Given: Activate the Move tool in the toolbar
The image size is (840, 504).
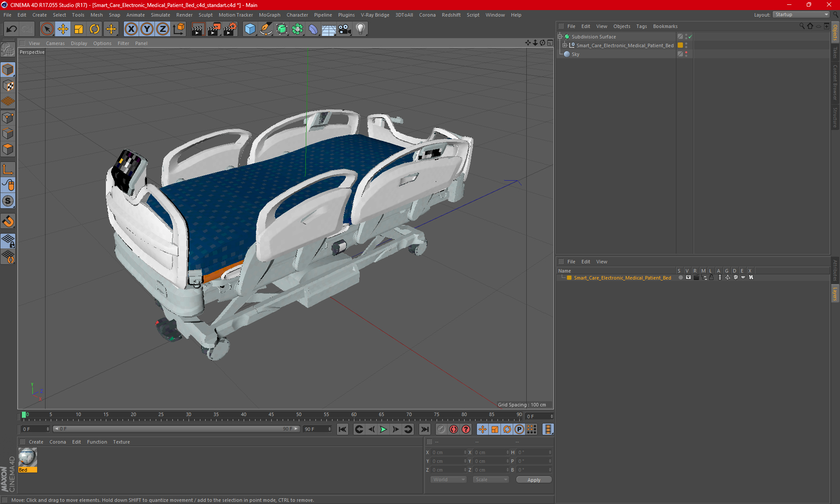Looking at the screenshot, I should pyautogui.click(x=63, y=29).
